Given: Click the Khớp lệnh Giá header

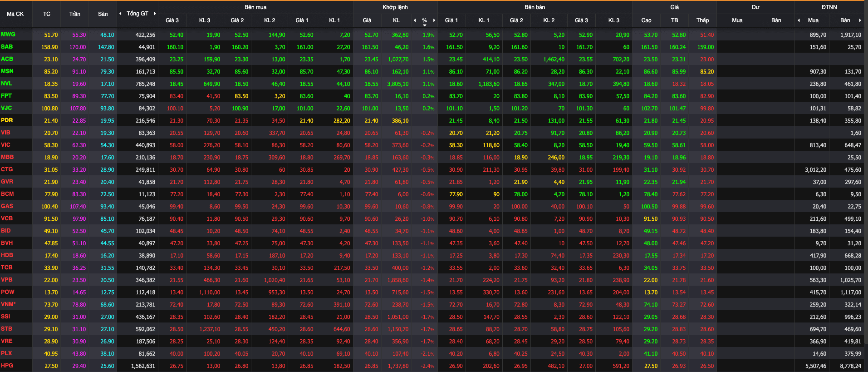Looking at the screenshot, I should coord(367,20).
